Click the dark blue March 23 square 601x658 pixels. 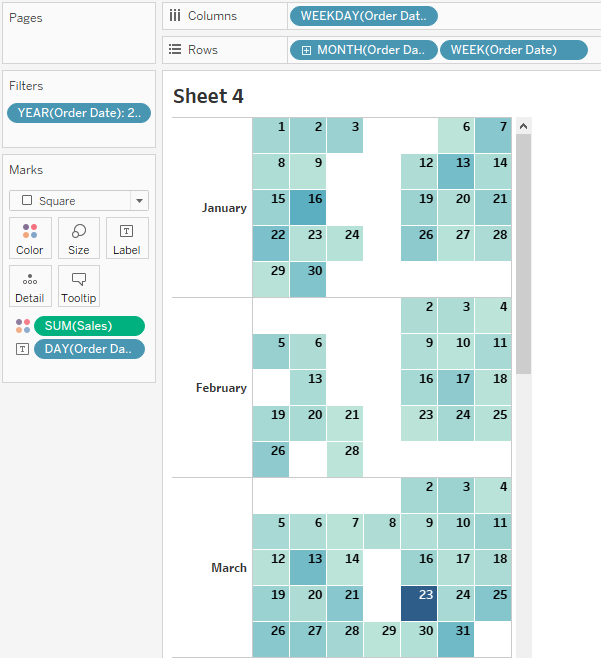pyautogui.click(x=419, y=603)
